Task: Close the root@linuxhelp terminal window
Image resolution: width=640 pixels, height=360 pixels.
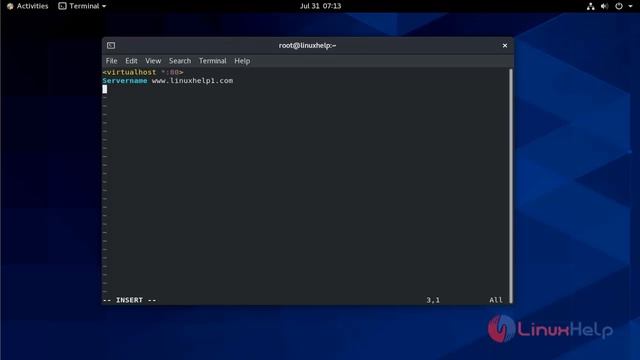Action: (x=505, y=45)
